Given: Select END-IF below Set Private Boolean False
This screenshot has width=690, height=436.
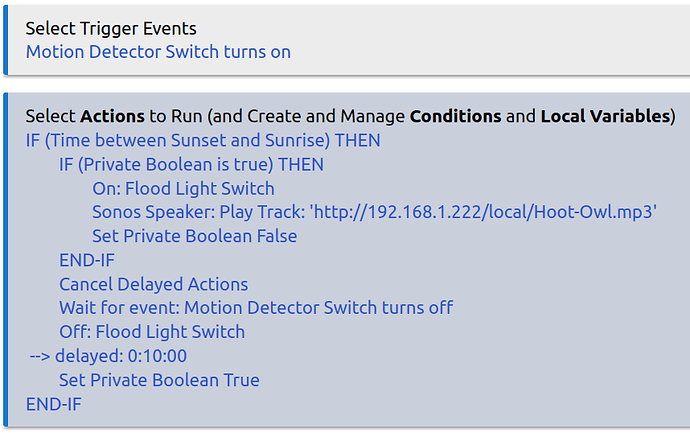Looking at the screenshot, I should (86, 260).
